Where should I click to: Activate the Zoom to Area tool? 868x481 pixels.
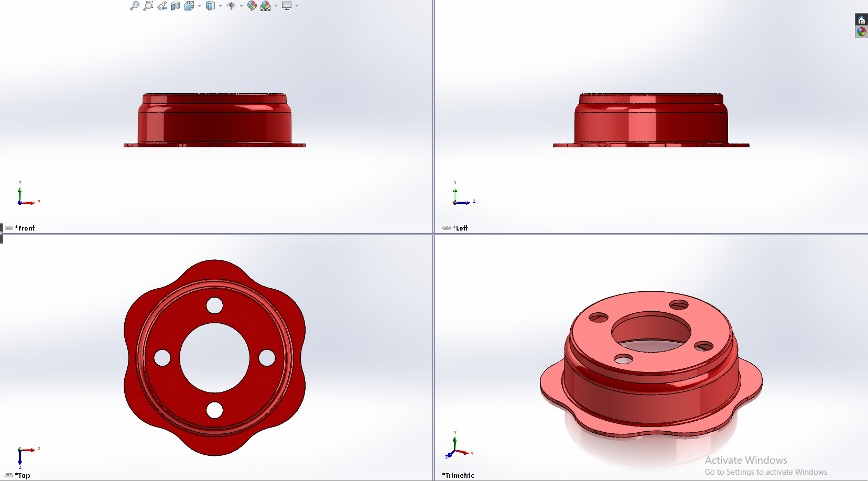click(148, 6)
